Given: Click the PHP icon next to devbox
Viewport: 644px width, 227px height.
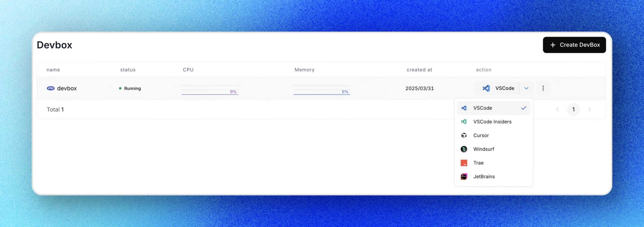Looking at the screenshot, I should coord(51,88).
